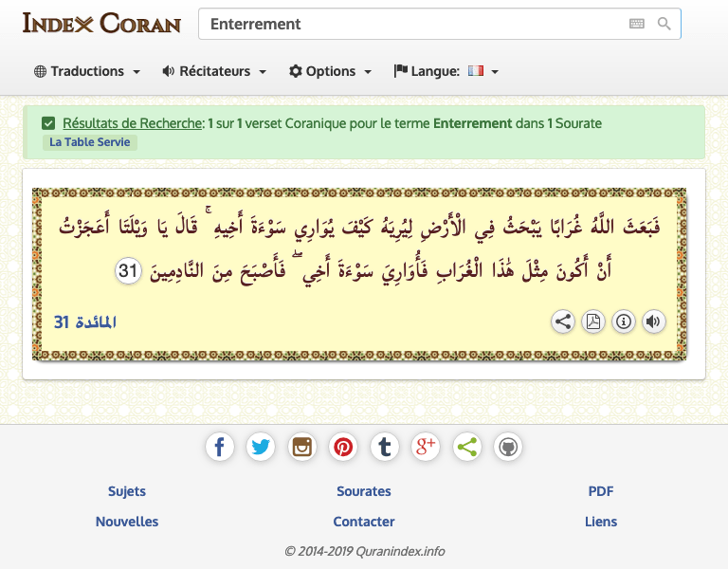Click the Facebook social icon

tap(220, 447)
